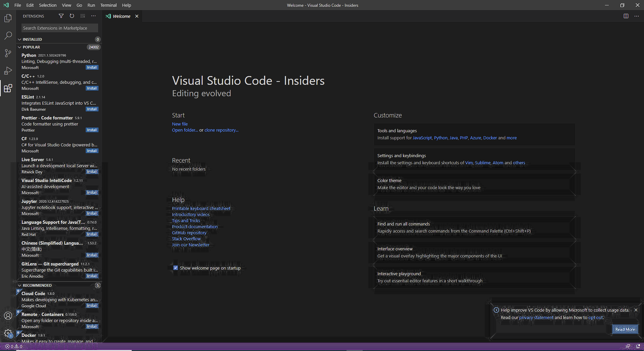Install the Python extension
This screenshot has height=351, width=644.
pos(92,68)
